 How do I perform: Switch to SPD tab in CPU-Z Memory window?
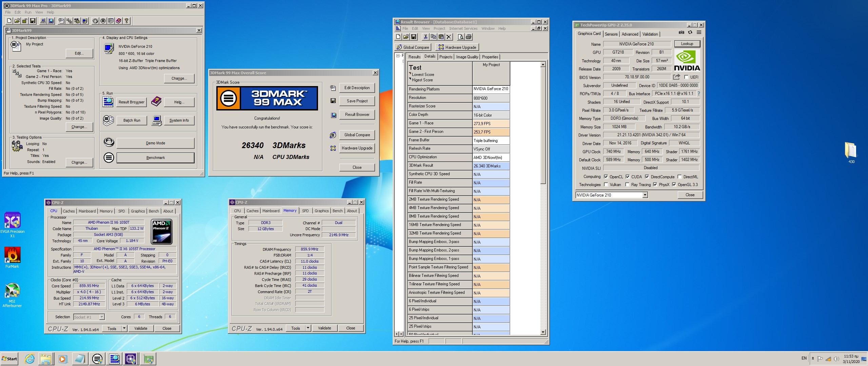pyautogui.click(x=305, y=211)
